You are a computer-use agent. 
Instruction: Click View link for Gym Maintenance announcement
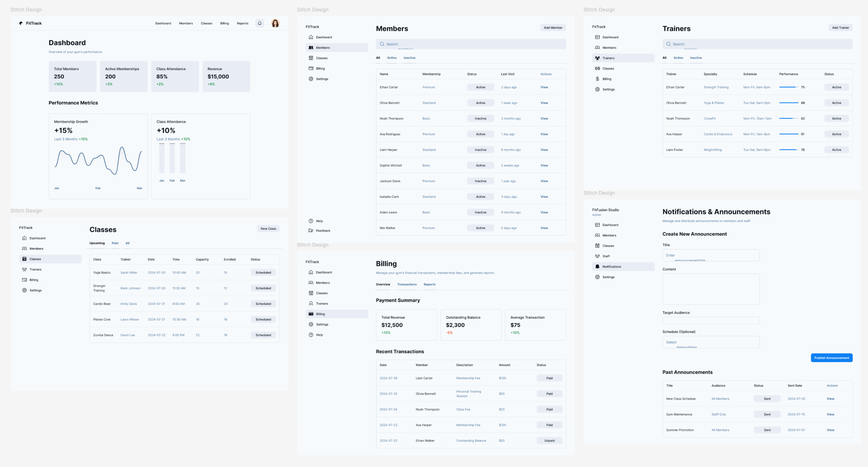click(x=830, y=415)
